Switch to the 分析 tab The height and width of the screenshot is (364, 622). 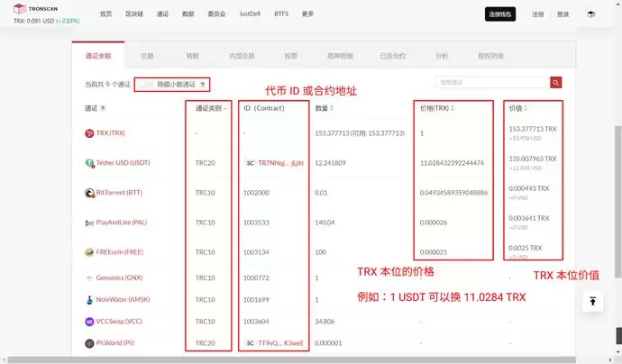tap(442, 56)
